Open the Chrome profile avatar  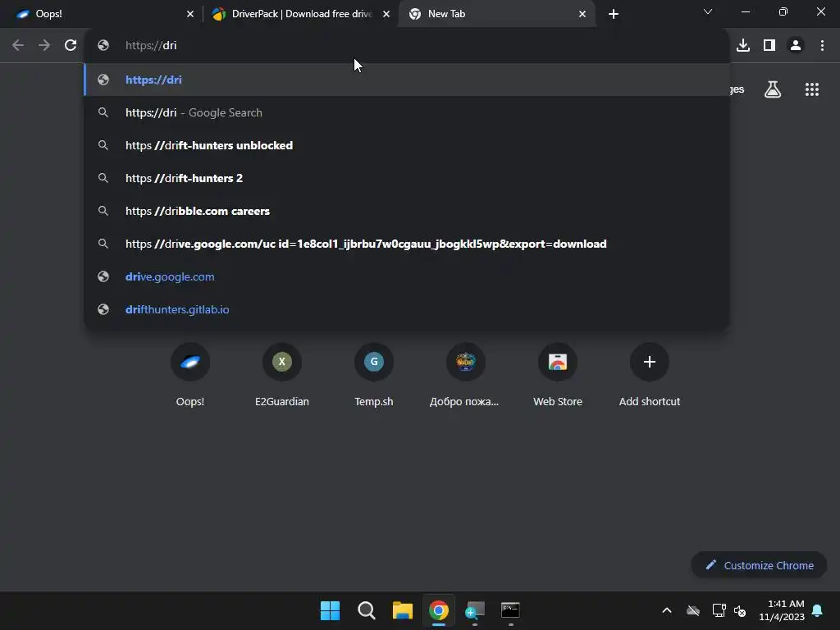coord(796,46)
